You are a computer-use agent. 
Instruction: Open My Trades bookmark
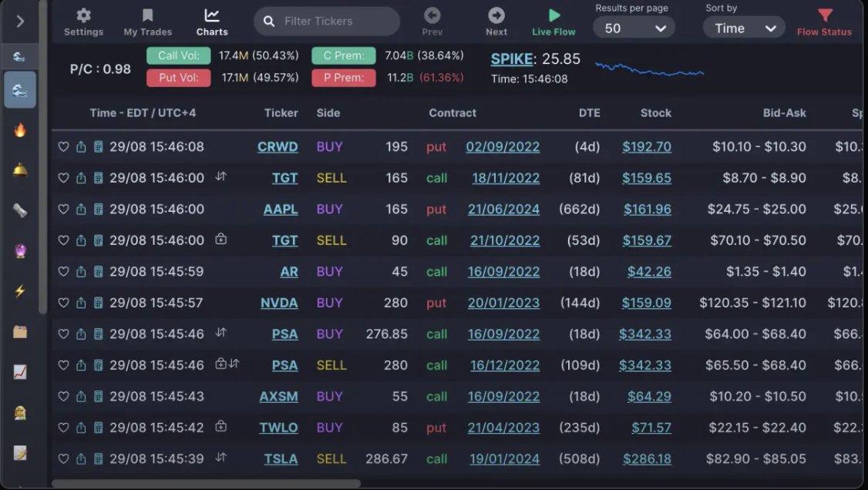tap(148, 22)
